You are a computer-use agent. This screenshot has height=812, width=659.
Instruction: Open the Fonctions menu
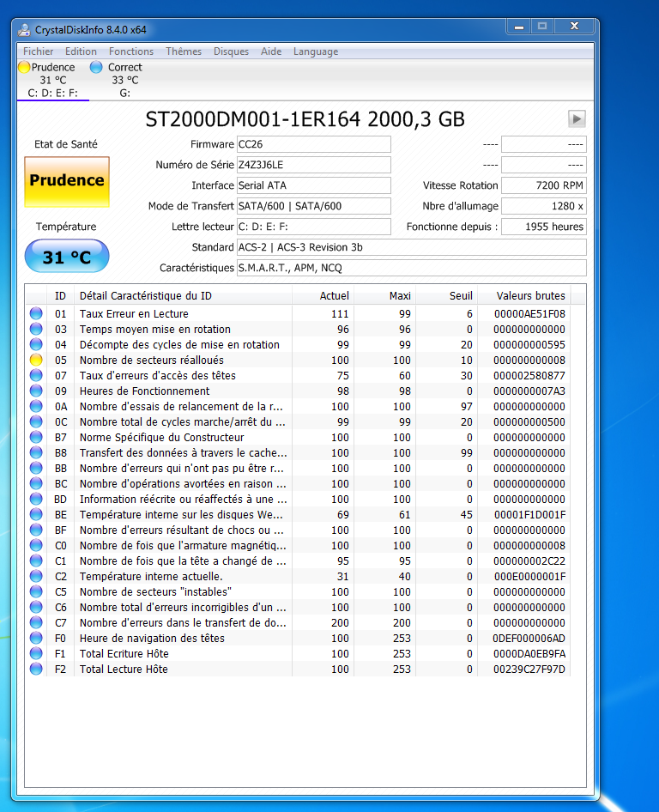131,52
